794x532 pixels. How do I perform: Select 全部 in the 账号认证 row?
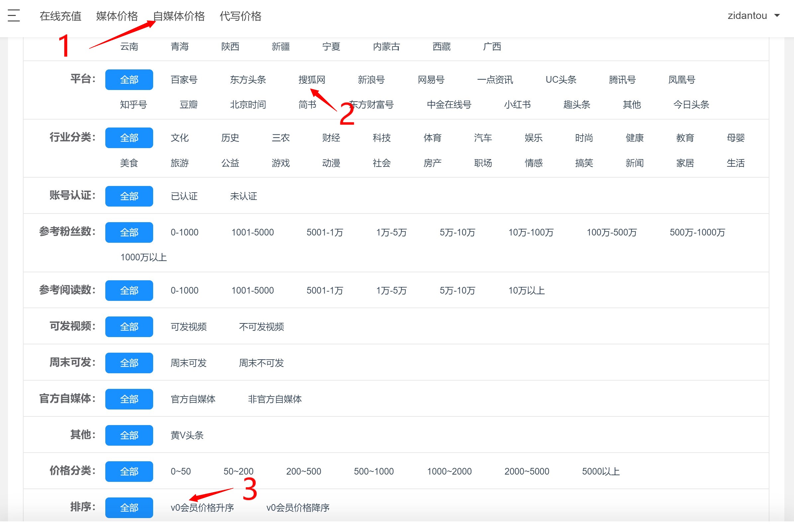pyautogui.click(x=129, y=196)
